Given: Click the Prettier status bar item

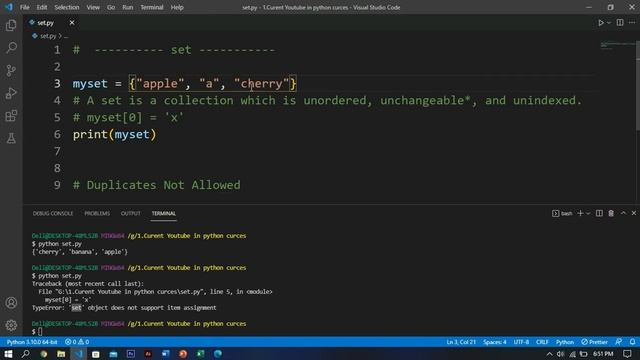Looking at the screenshot, I should pos(595,342).
